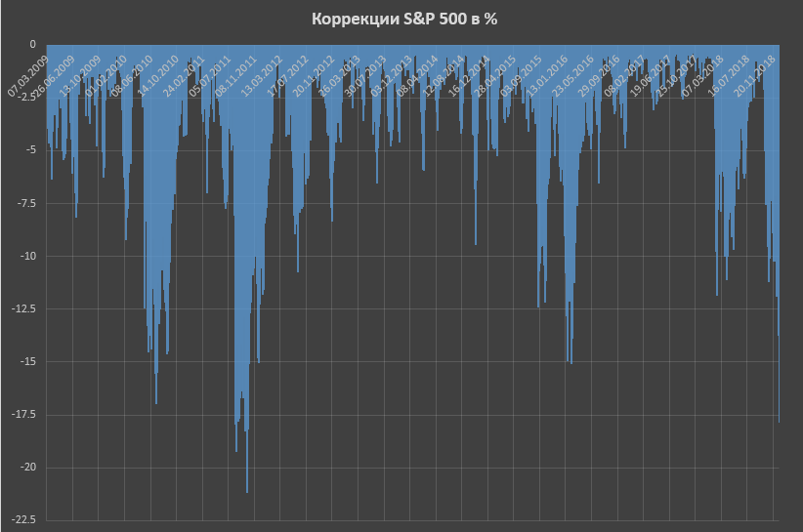Click the date label "08.04.2014"

pyautogui.click(x=418, y=76)
